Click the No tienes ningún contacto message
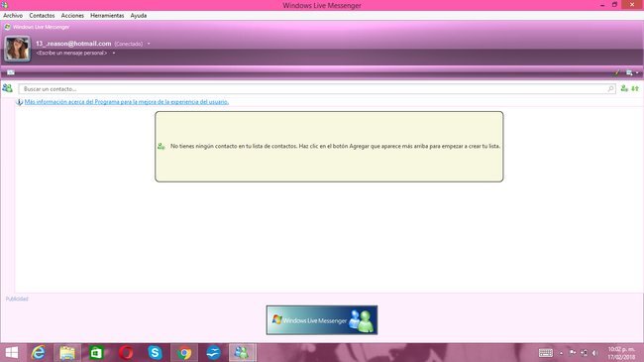The height and width of the screenshot is (362, 644). [335, 146]
